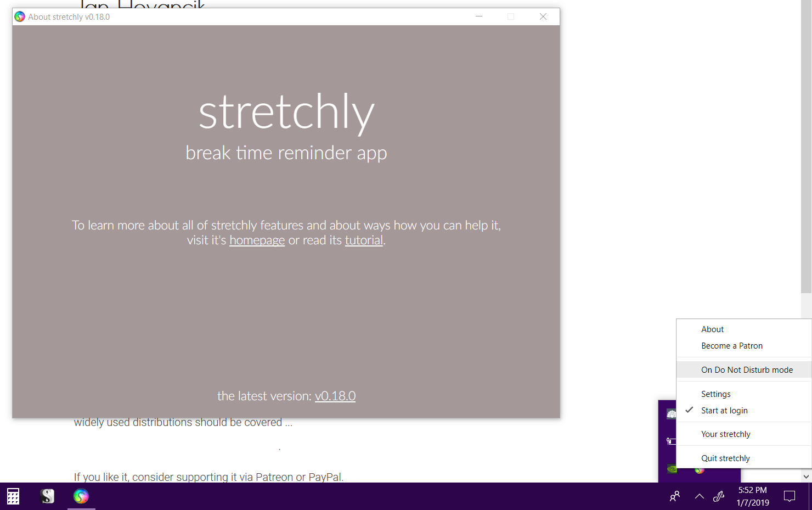Click the Show desktop sliver
812x510 pixels.
click(x=810, y=496)
